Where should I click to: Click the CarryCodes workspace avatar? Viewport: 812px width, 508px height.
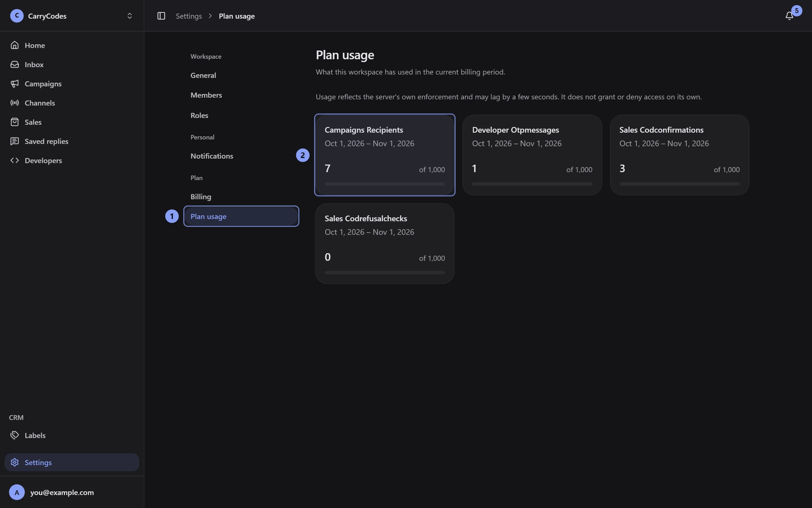[x=17, y=16]
